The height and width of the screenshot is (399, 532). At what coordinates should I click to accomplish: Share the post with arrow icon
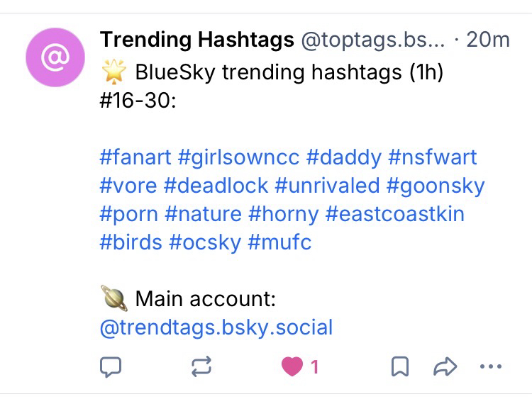(x=444, y=366)
